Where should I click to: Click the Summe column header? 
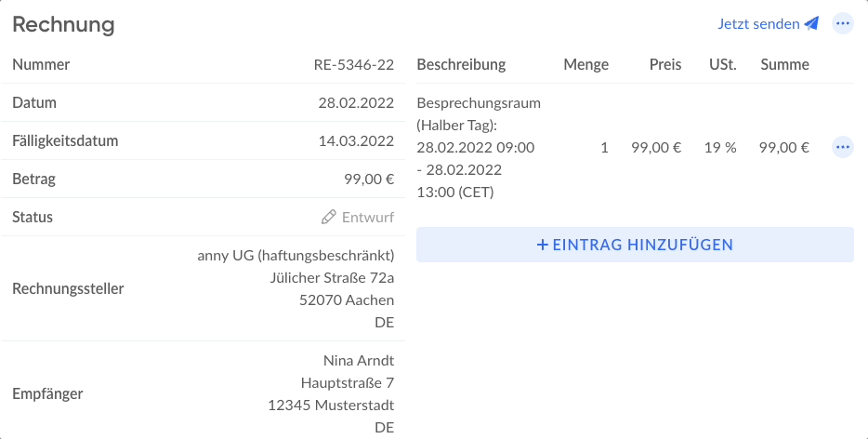point(784,65)
